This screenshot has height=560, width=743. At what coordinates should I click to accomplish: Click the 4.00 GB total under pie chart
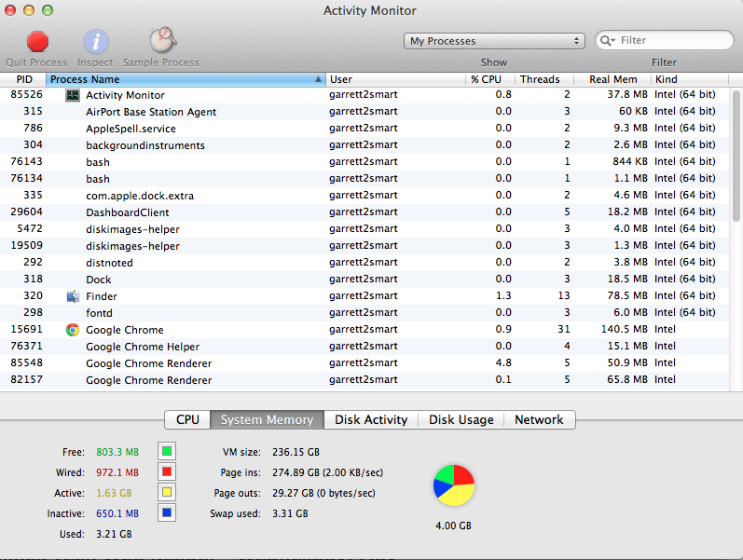tap(453, 526)
